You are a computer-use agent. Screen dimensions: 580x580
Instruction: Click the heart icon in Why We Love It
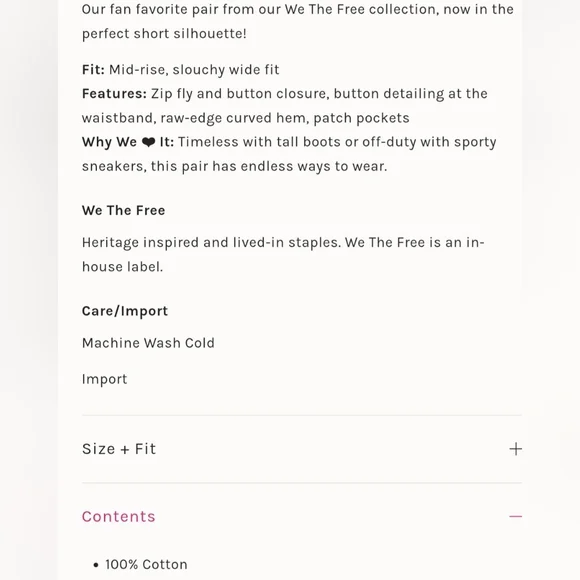(x=148, y=142)
